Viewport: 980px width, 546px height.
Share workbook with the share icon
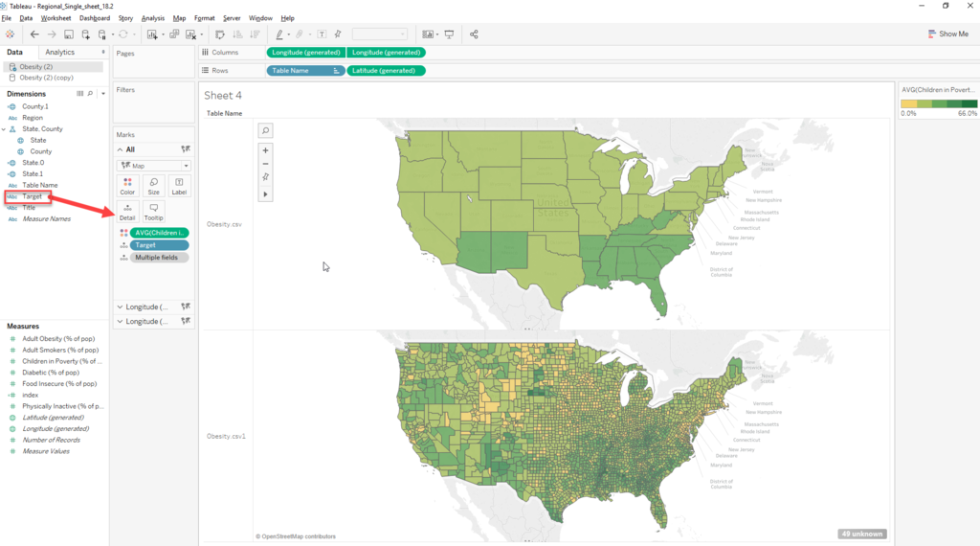pos(474,34)
